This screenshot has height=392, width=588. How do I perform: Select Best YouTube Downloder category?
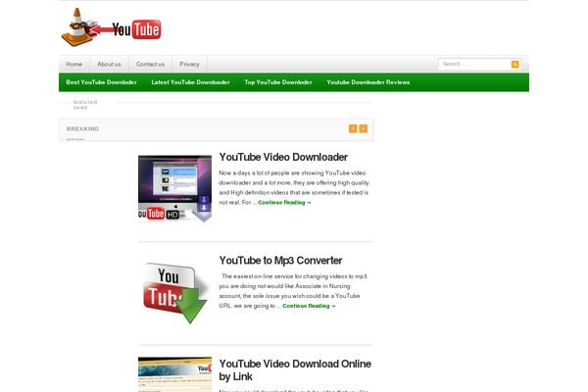pos(101,82)
